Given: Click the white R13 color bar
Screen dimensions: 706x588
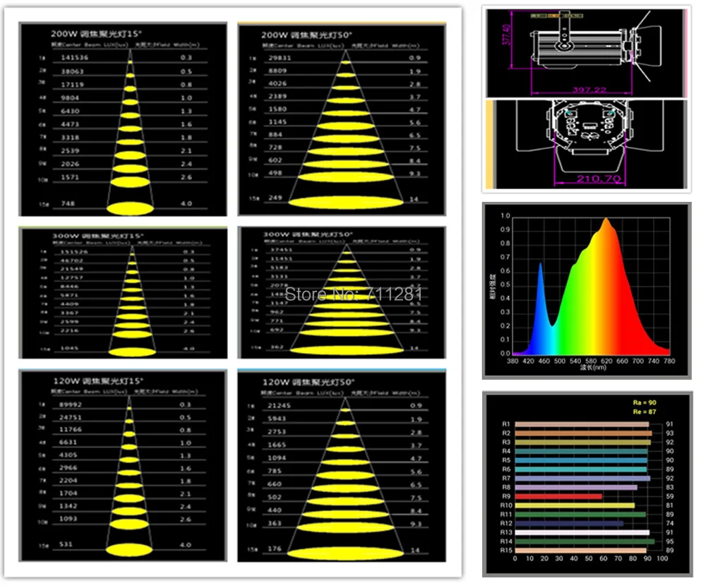Looking at the screenshot, I should click(x=582, y=533).
